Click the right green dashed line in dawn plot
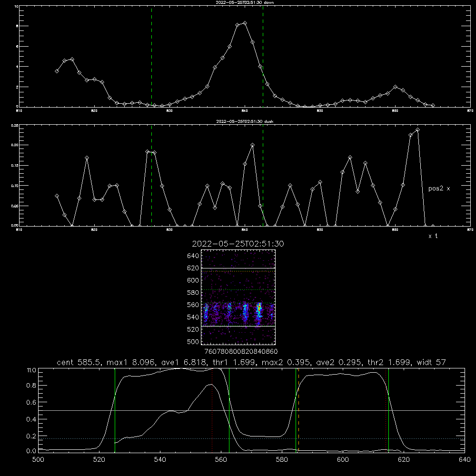This screenshot has height=476, width=476. click(x=263, y=56)
